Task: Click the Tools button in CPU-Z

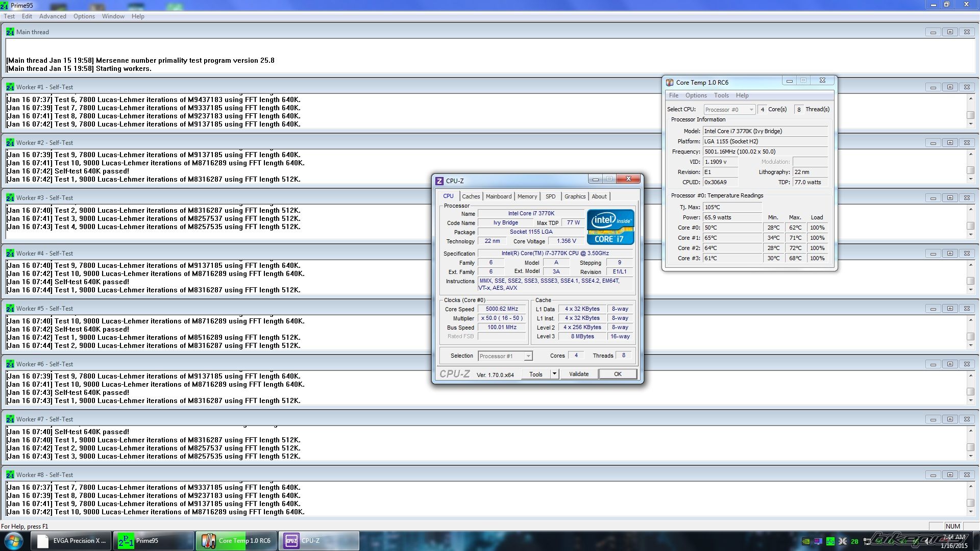Action: (x=536, y=374)
